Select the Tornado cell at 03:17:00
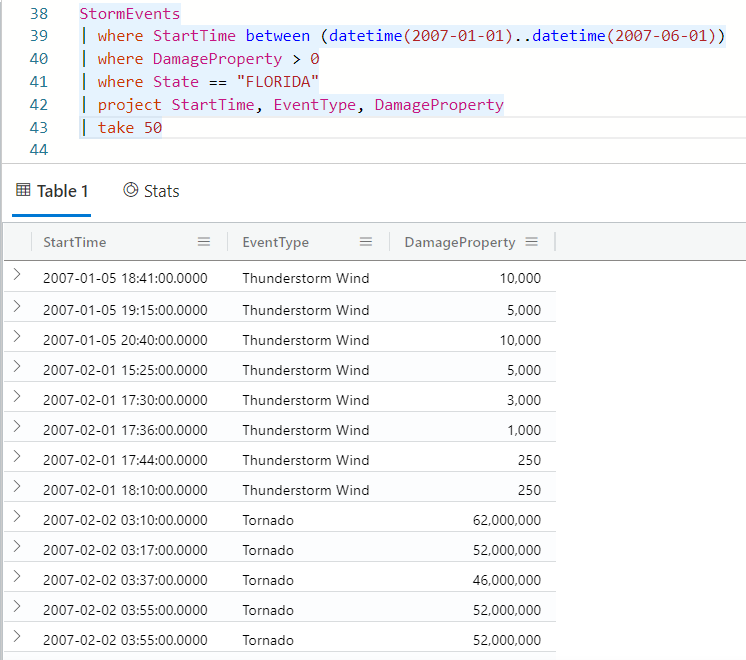Screen dimensions: 746x660 [x=268, y=550]
